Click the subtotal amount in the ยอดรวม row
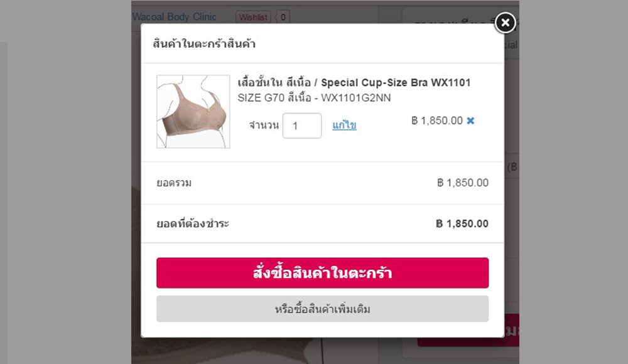 tap(463, 183)
